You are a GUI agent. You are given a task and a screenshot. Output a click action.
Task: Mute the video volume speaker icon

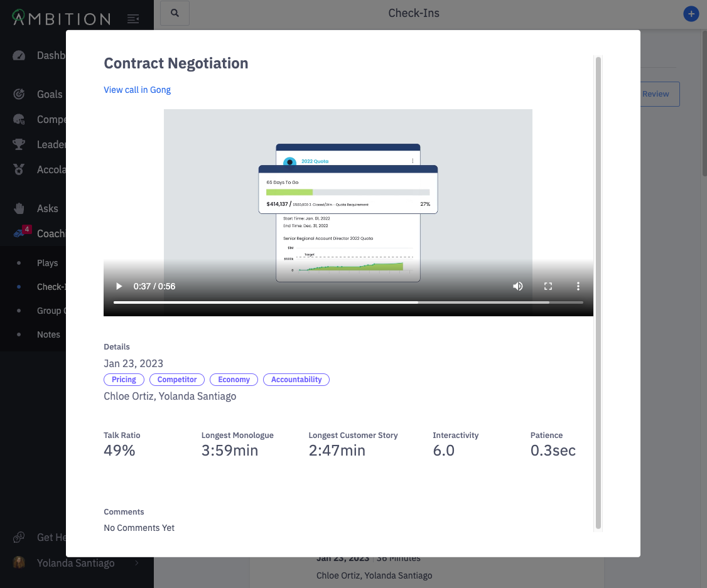[517, 286]
